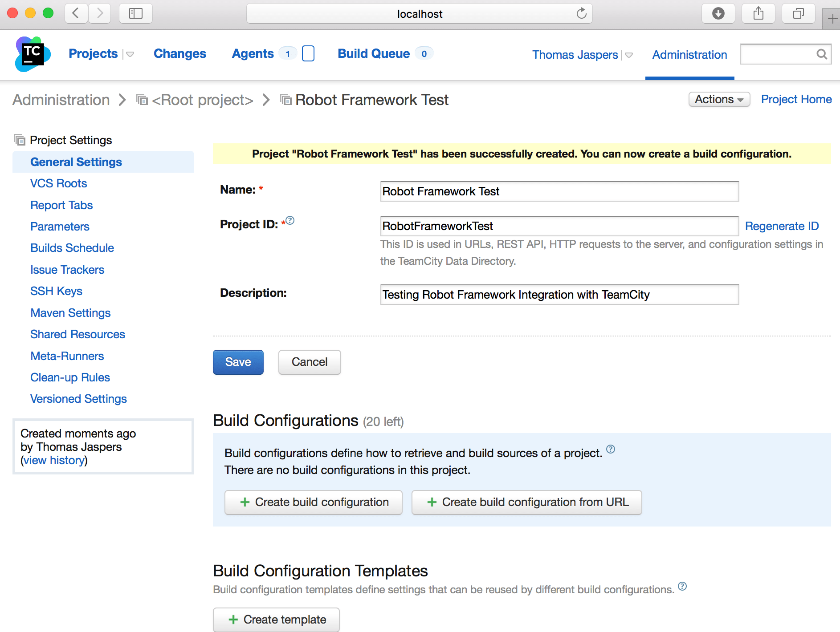Switch to the Administration tab
Viewport: 840px width, 632px height.
[689, 55]
